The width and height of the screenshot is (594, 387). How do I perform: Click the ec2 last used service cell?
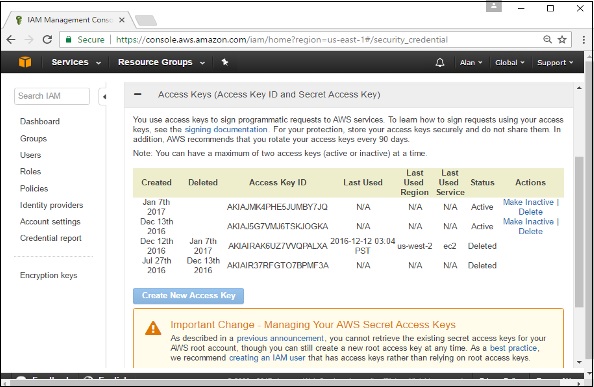click(x=450, y=246)
